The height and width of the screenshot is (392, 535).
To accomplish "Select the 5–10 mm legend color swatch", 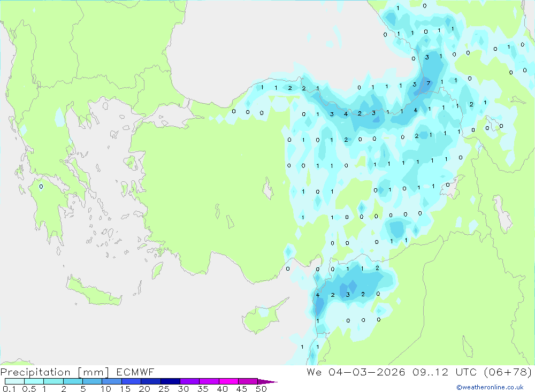I will coord(92,381).
